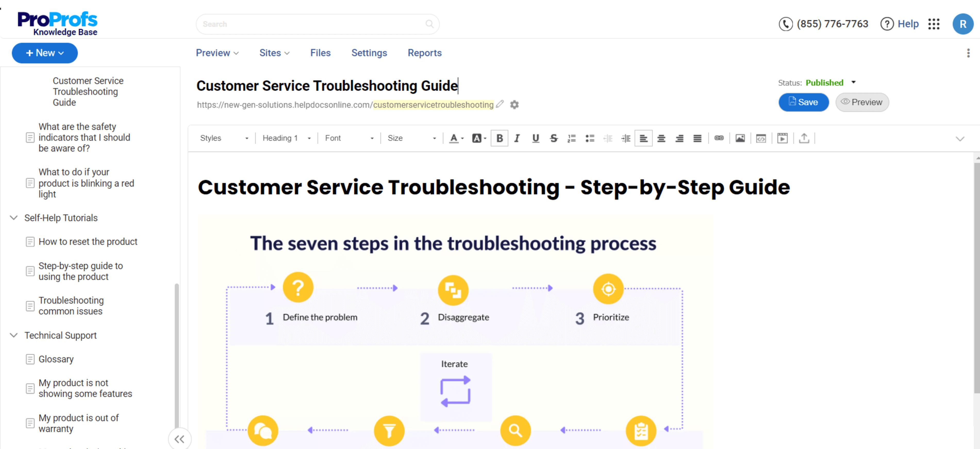Collapse the Technical Support folder

14,335
